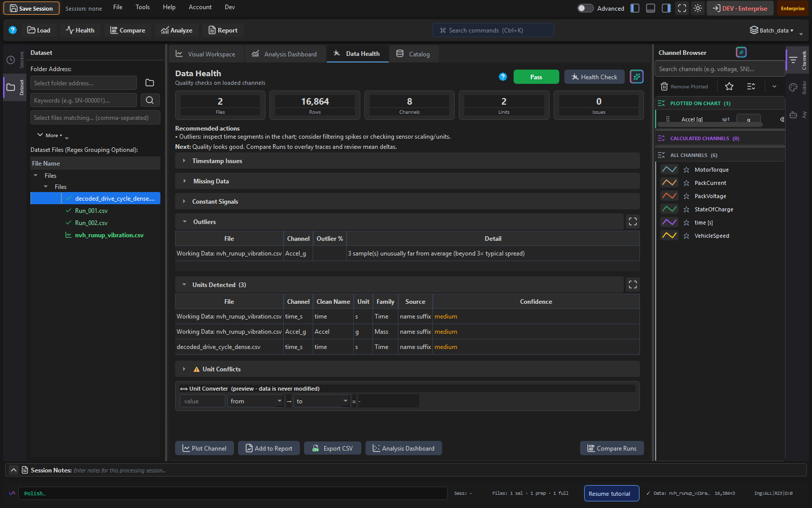The width and height of the screenshot is (812, 508).
Task: Open the Channels side tab filter icon
Action: click(793, 60)
